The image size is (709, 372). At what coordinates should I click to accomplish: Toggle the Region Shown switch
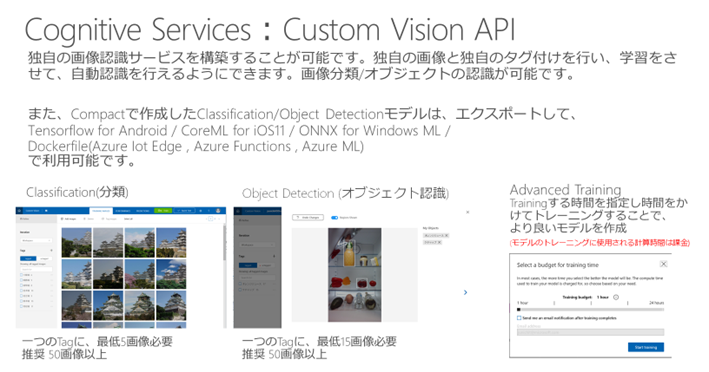coord(335,217)
